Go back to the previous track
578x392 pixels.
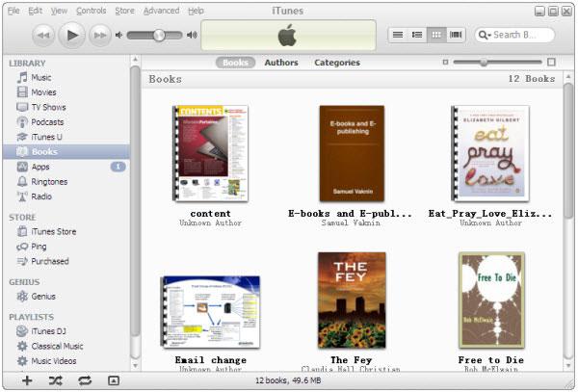pyautogui.click(x=43, y=36)
